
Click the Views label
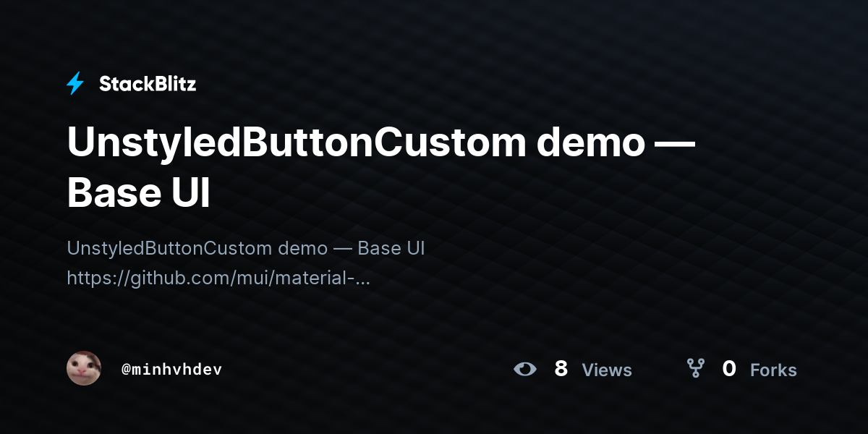(x=607, y=370)
